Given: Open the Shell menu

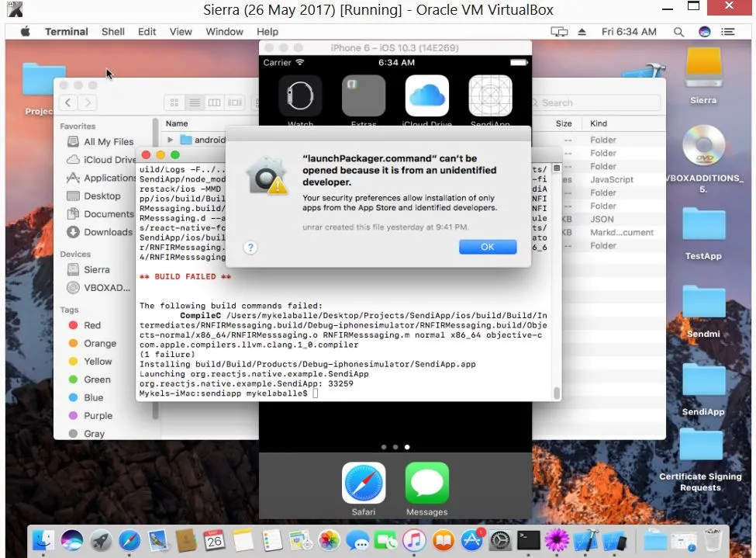Looking at the screenshot, I should point(113,32).
